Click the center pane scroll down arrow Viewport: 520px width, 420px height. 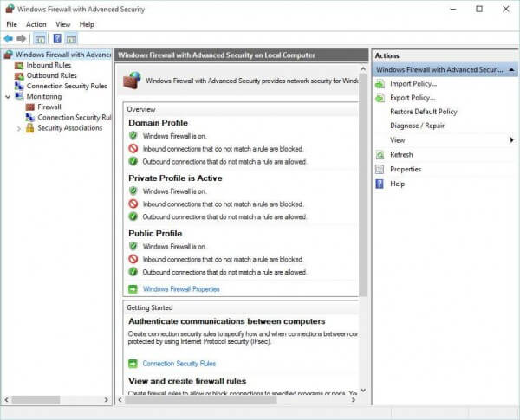pos(363,391)
